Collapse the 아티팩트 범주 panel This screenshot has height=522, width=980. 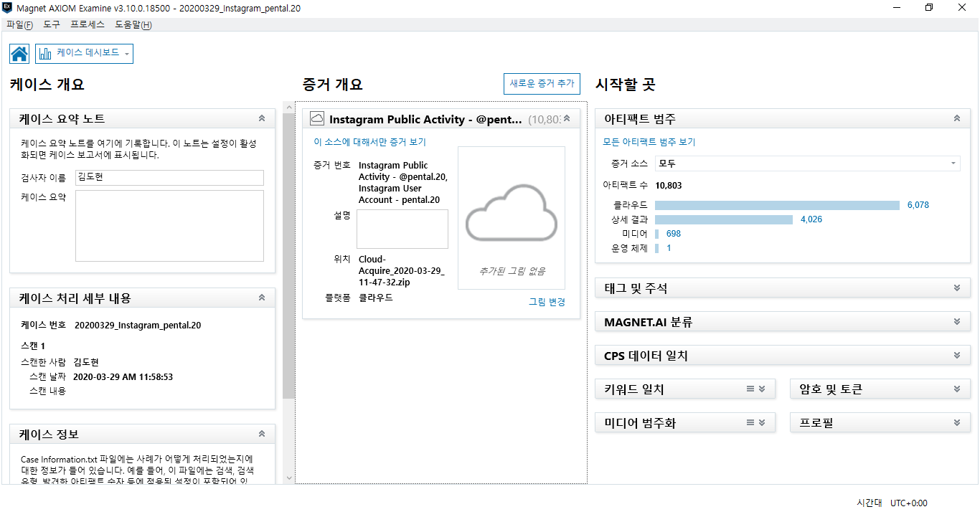pos(956,118)
